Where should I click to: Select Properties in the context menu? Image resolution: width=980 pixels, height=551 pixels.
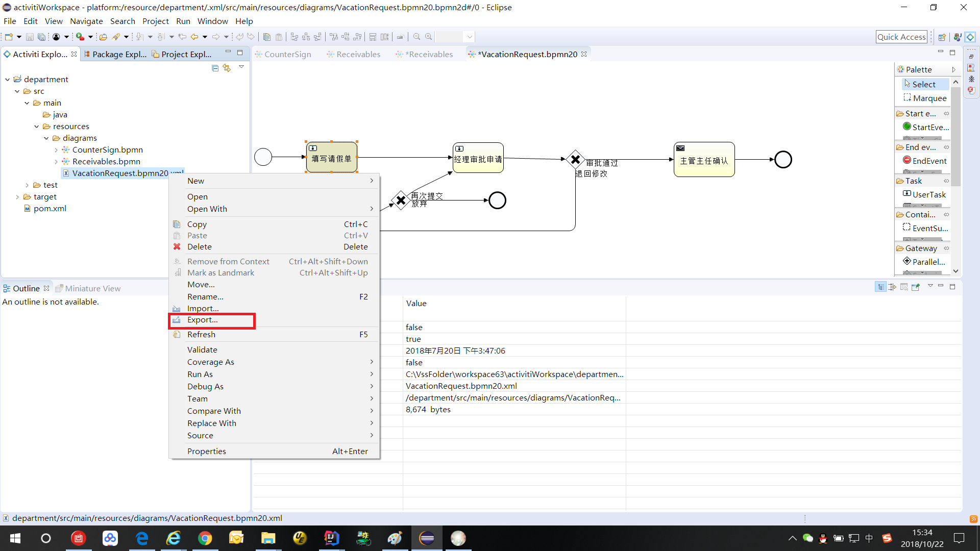coord(275,451)
